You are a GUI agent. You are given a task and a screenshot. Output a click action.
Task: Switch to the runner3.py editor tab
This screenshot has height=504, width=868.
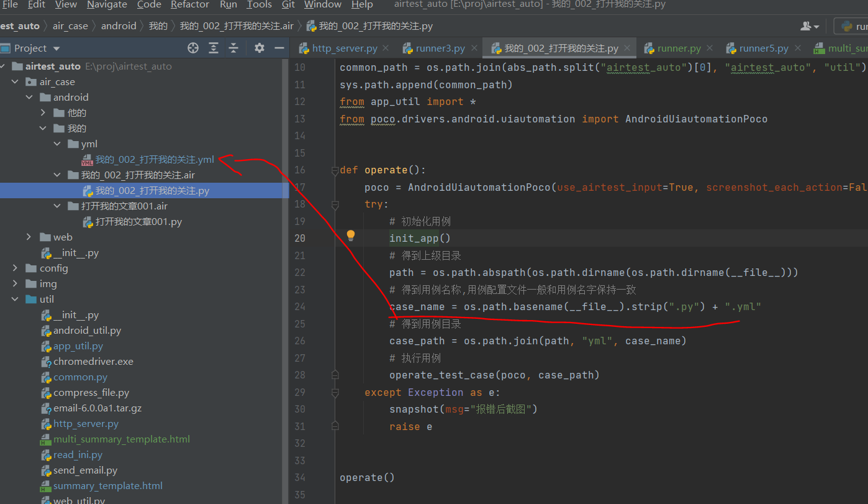[x=440, y=48]
